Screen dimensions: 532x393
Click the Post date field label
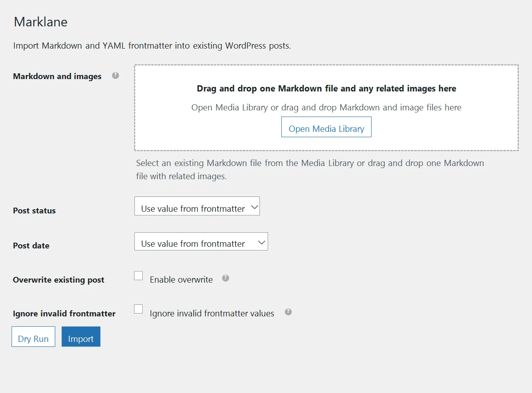tap(31, 246)
